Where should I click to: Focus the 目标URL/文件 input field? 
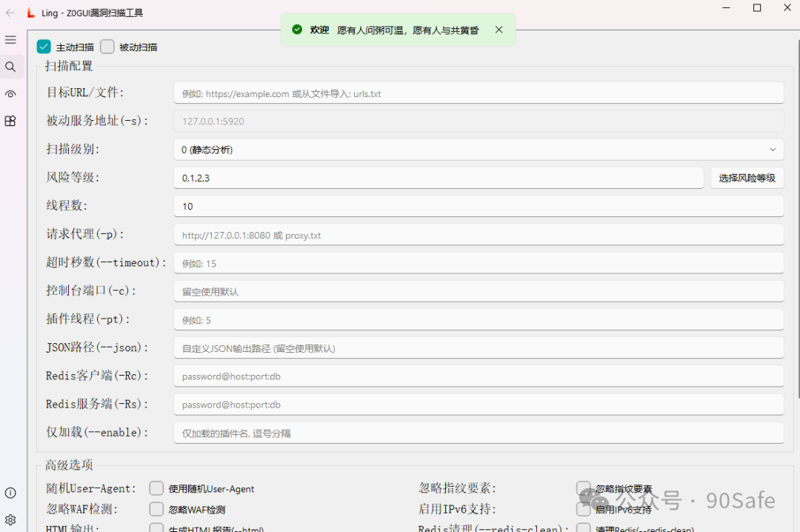point(479,93)
